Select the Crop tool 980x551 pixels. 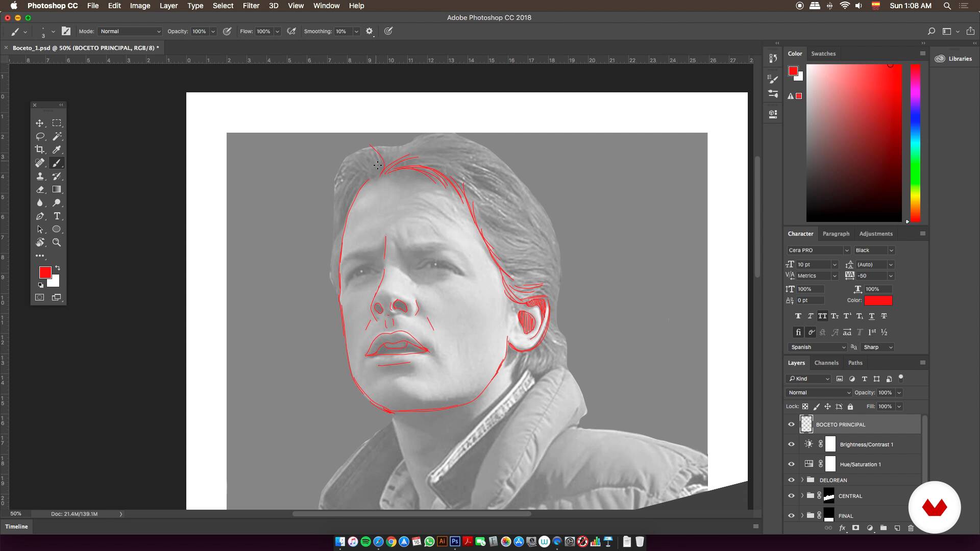click(x=39, y=149)
